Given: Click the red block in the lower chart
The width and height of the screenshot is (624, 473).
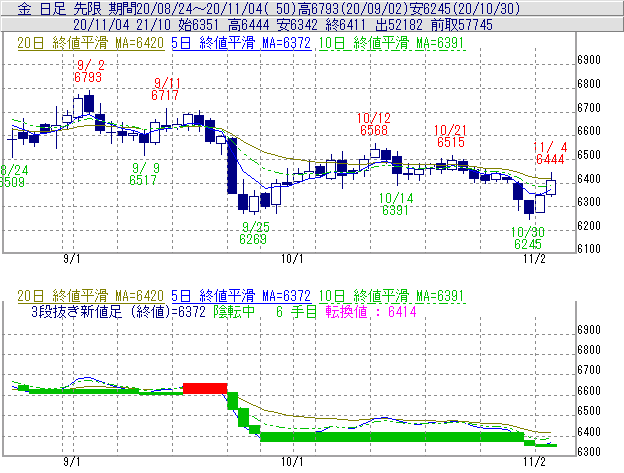Looking at the screenshot, I should [205, 389].
